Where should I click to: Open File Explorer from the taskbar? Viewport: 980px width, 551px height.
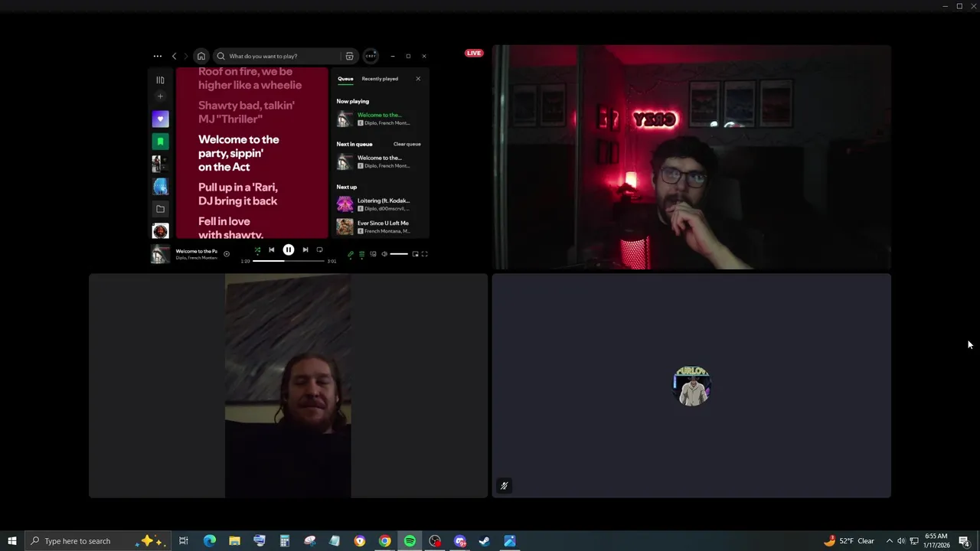(234, 541)
